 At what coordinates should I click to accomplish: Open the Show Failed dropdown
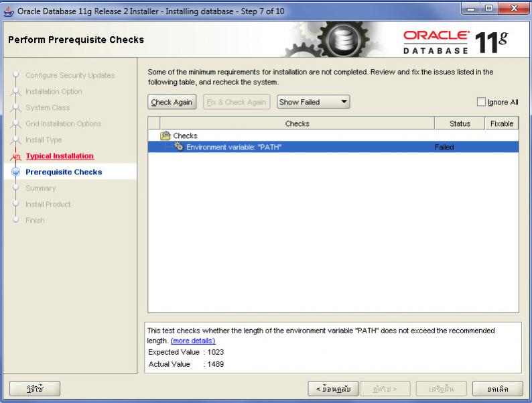click(313, 102)
